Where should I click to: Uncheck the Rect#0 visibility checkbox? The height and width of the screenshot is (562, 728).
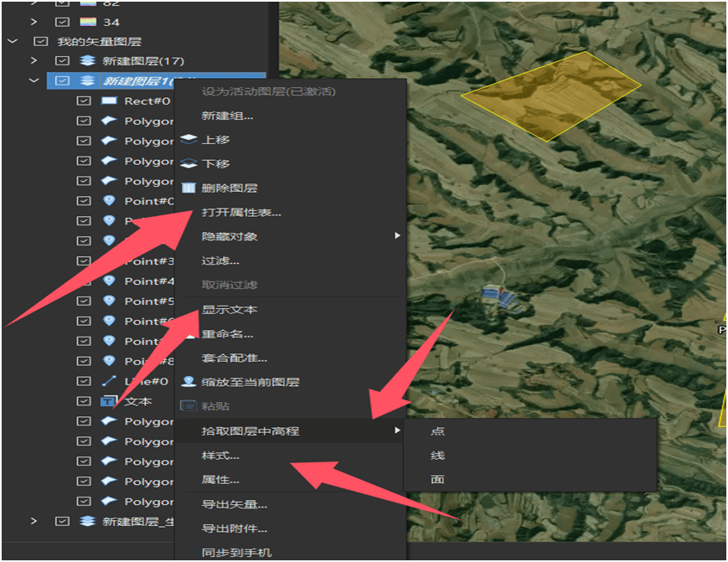click(84, 101)
